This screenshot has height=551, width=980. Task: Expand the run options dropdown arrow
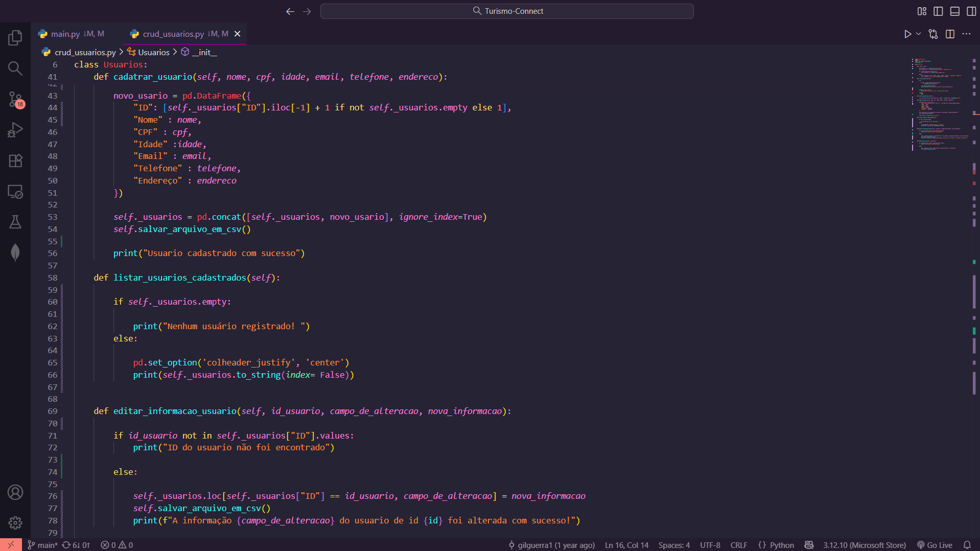(x=918, y=34)
